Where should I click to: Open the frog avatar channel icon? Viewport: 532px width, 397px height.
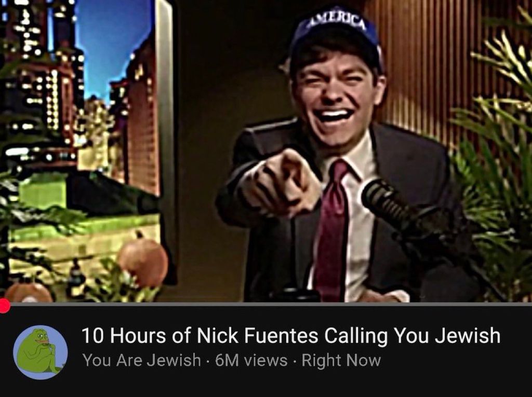tap(40, 352)
